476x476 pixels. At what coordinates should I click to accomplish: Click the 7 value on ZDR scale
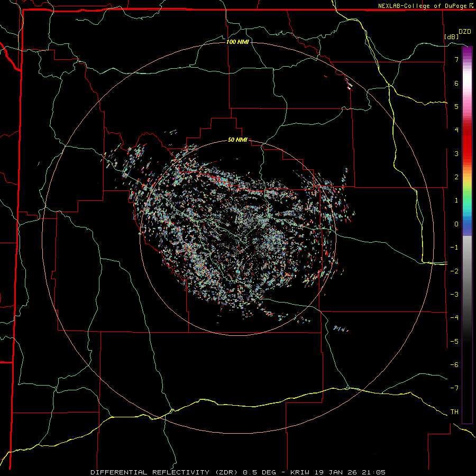tap(456, 59)
